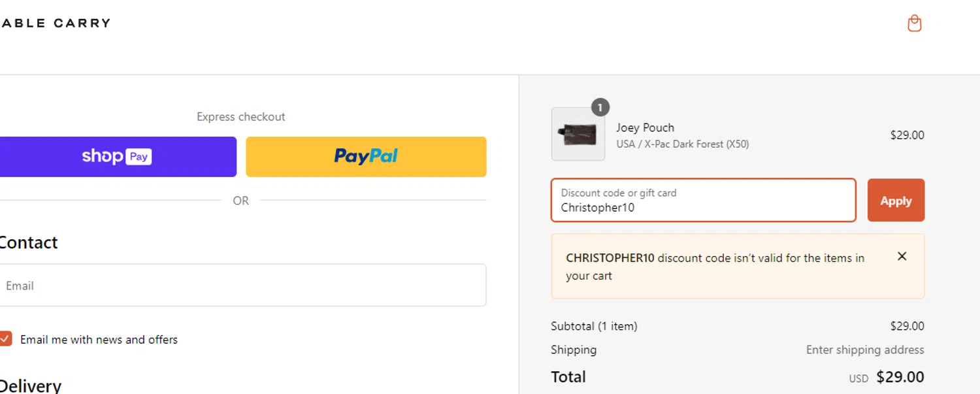Screen dimensions: 980x394
Task: Click into the discount code field
Action: click(703, 201)
